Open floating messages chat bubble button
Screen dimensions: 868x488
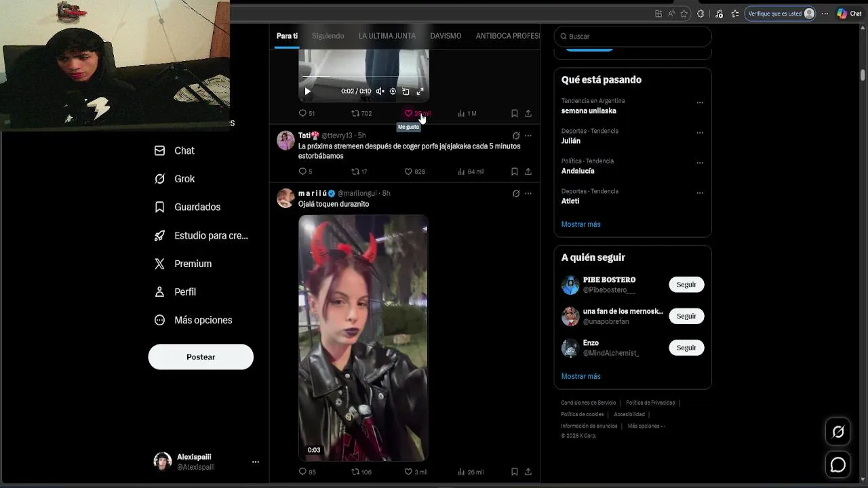[838, 465]
